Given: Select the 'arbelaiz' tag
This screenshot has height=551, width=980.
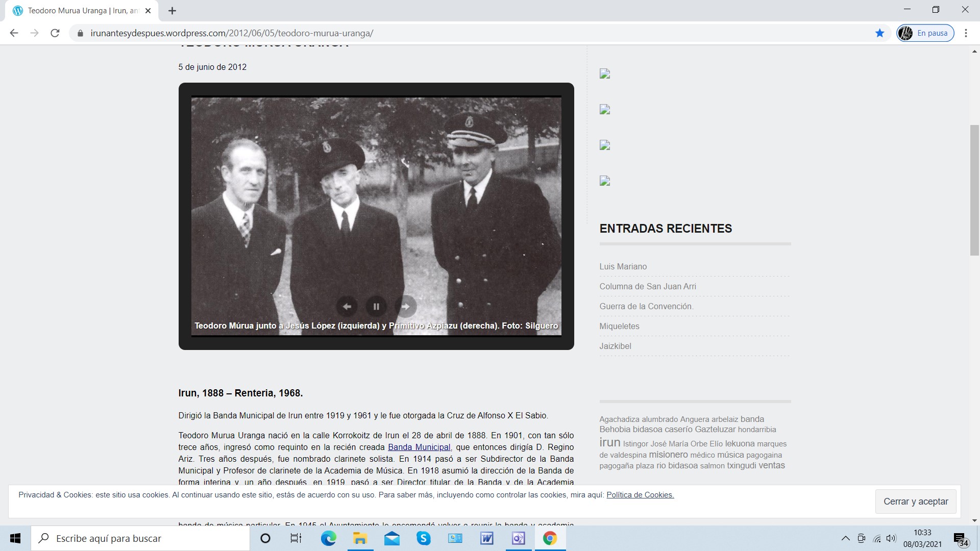Looking at the screenshot, I should tap(725, 419).
